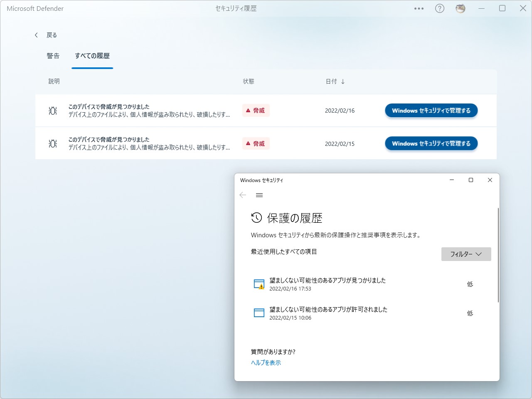This screenshot has width=532, height=399.
Task: Close the Microsoft Defender window
Action: tap(523, 8)
